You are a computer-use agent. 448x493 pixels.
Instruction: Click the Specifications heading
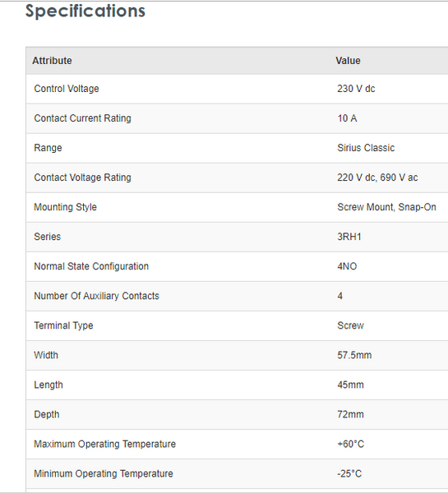tap(85, 12)
